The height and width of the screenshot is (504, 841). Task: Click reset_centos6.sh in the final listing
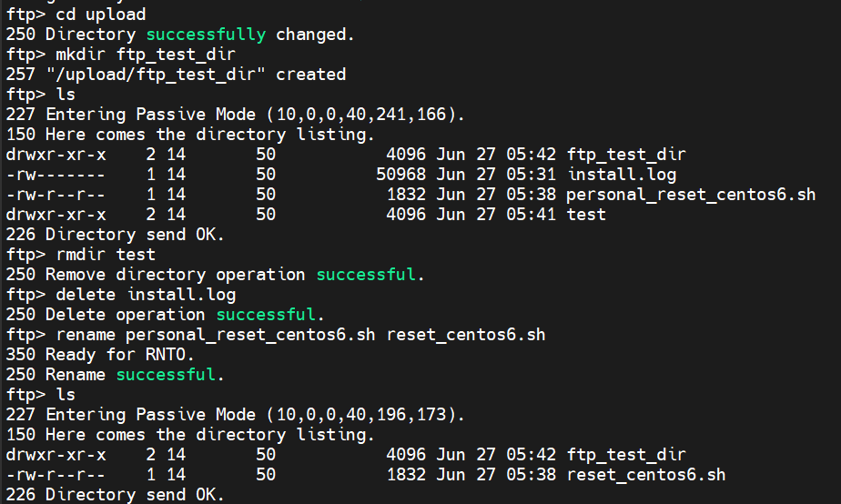click(x=646, y=475)
